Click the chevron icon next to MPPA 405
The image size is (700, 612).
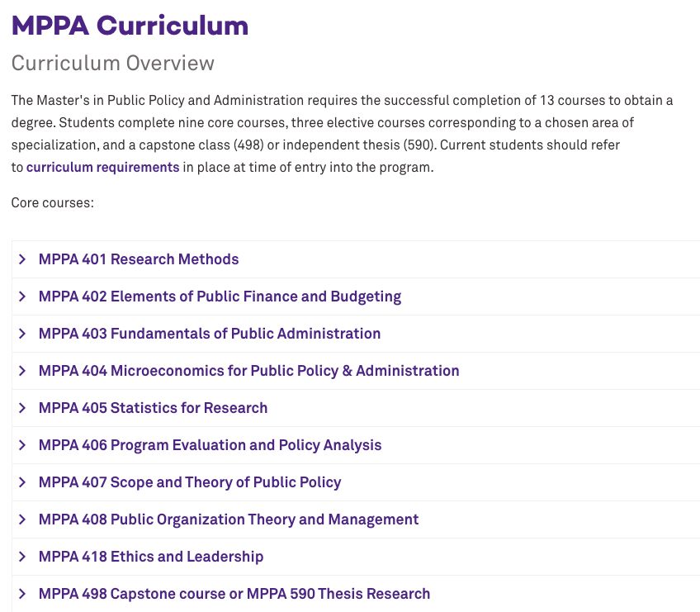22,408
